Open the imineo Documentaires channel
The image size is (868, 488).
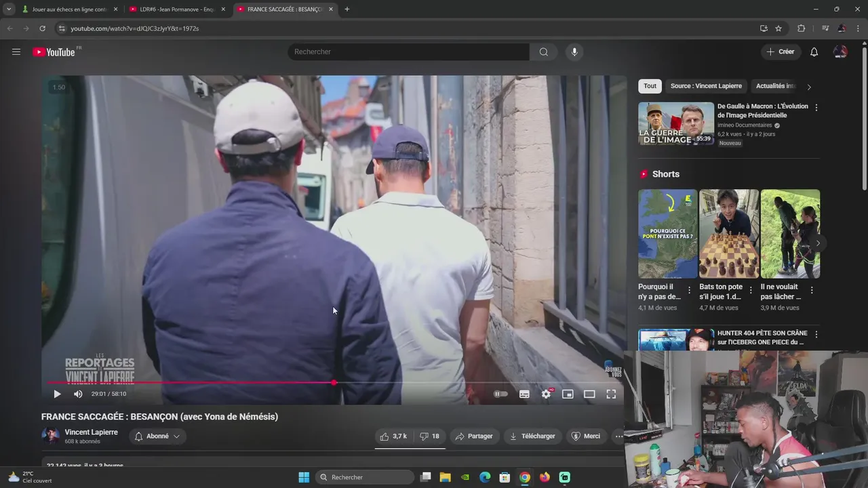pos(745,125)
